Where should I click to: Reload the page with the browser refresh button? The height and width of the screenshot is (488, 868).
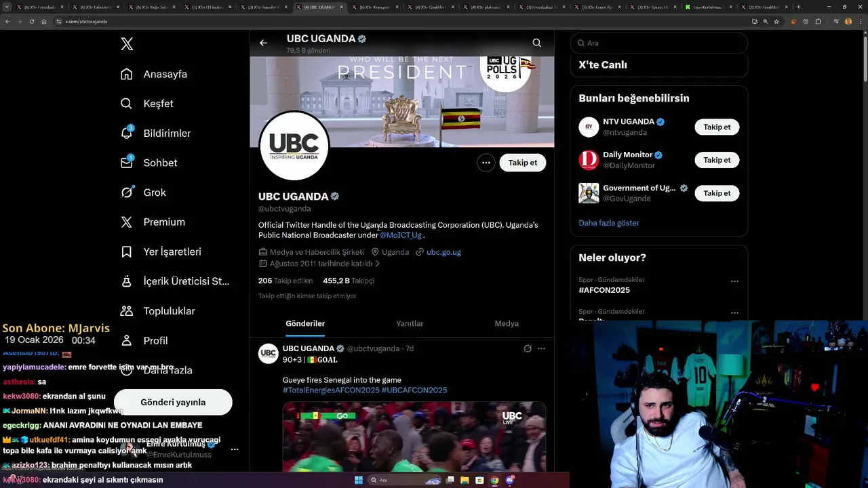pos(32,22)
